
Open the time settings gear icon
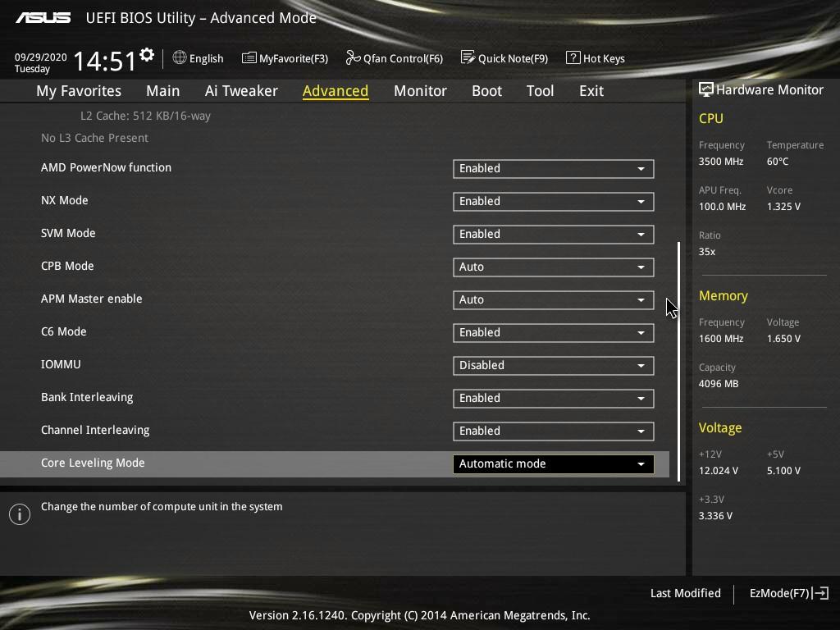pyautogui.click(x=147, y=55)
